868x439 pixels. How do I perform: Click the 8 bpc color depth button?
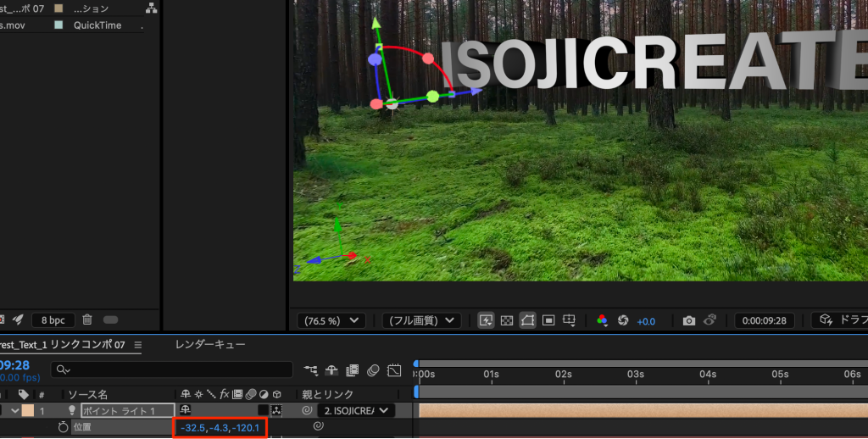53,320
